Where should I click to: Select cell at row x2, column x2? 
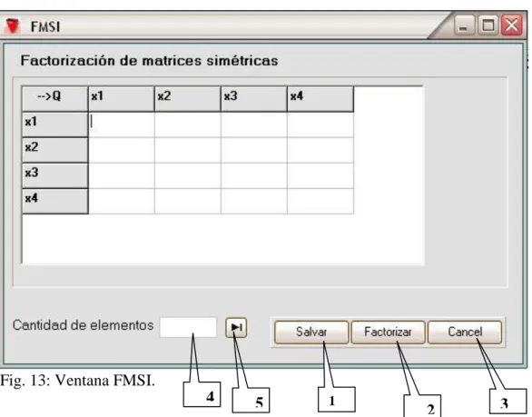coord(188,150)
